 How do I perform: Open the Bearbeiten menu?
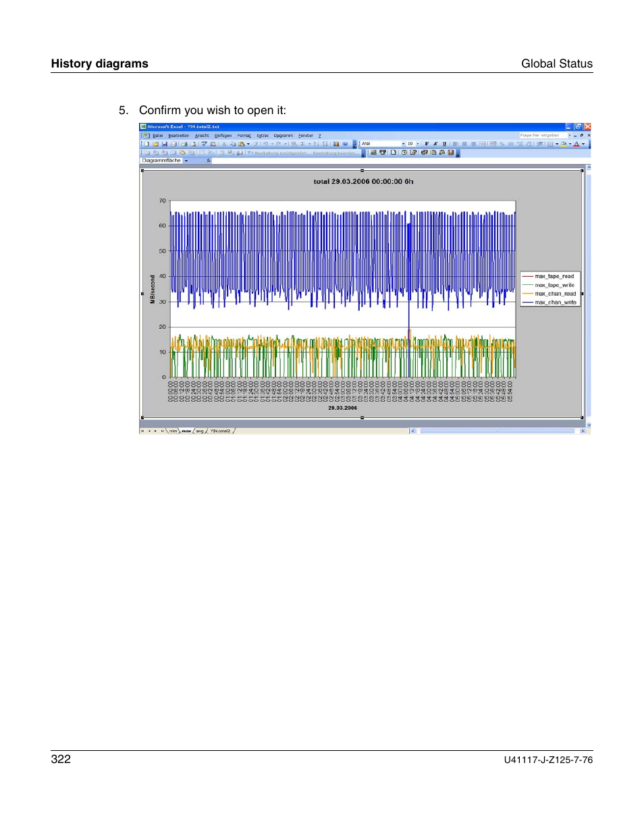(178, 136)
